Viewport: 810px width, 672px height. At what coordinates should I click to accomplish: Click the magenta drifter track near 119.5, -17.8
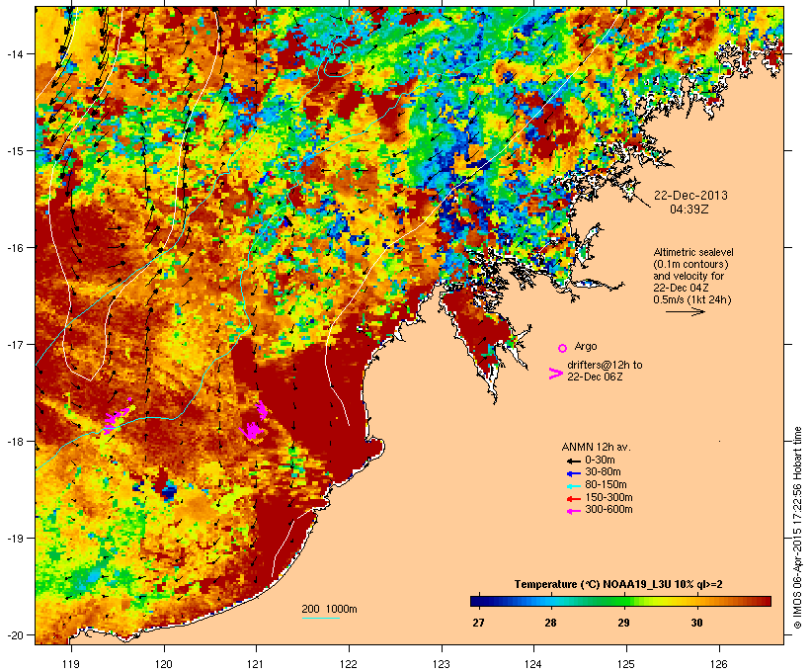(x=119, y=416)
